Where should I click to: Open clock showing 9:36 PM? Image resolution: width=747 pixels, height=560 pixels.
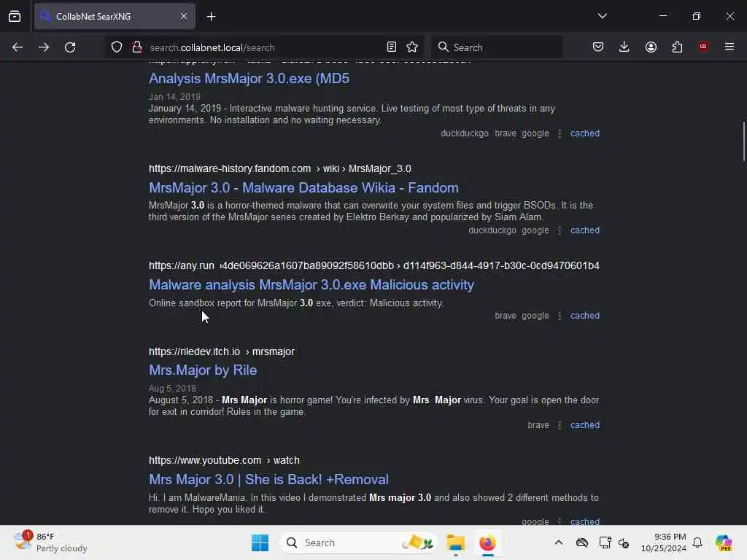[x=663, y=542]
